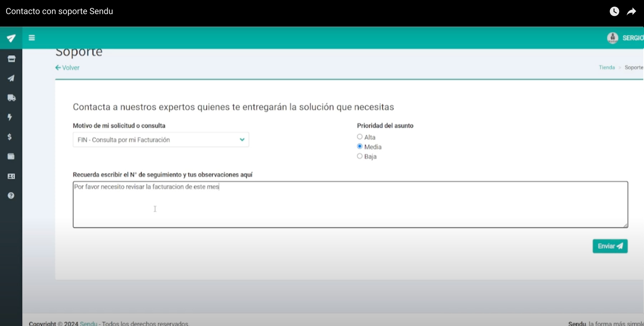Click the Tienda breadcrumb link

(606, 68)
